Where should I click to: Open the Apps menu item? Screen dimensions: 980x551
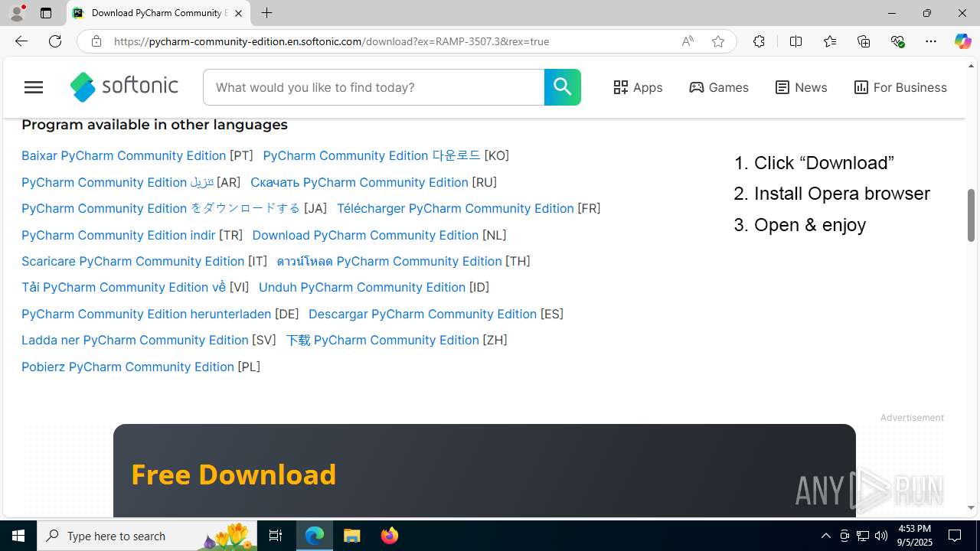point(638,87)
